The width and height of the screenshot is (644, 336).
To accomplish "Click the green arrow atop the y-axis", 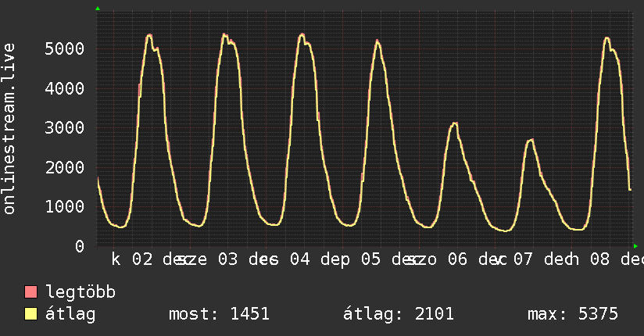I will tap(98, 9).
